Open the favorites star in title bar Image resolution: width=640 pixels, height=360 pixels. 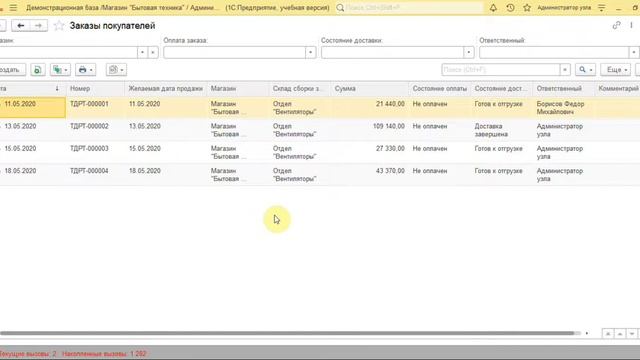point(527,8)
